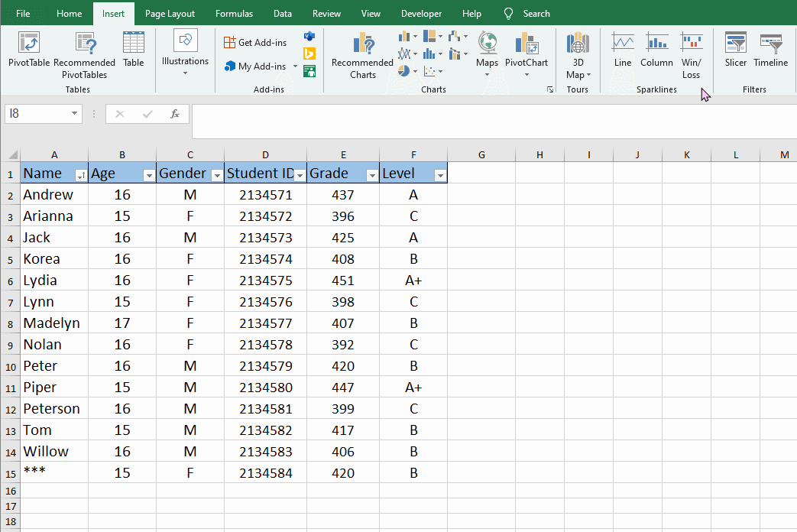Viewport: 797px width, 532px height.
Task: Open Recommended Charts
Action: pyautogui.click(x=362, y=56)
